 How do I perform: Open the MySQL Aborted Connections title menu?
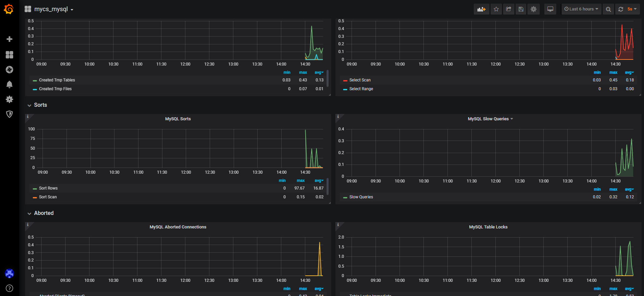[x=178, y=227]
